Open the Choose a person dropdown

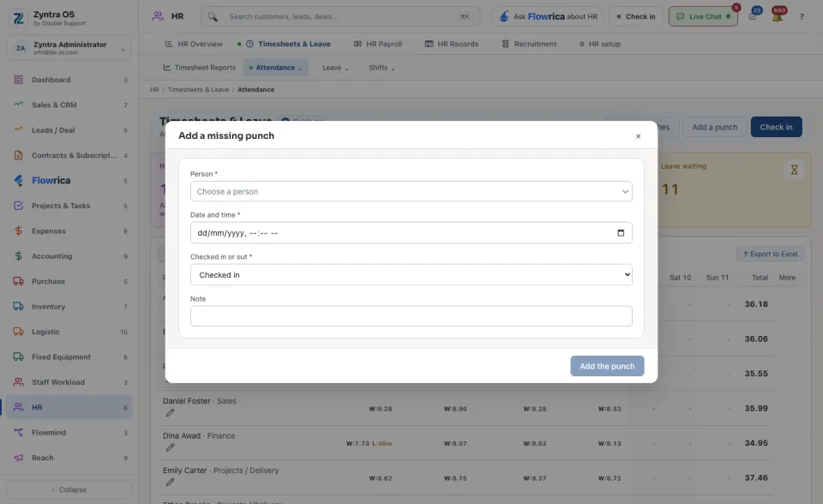(x=411, y=192)
